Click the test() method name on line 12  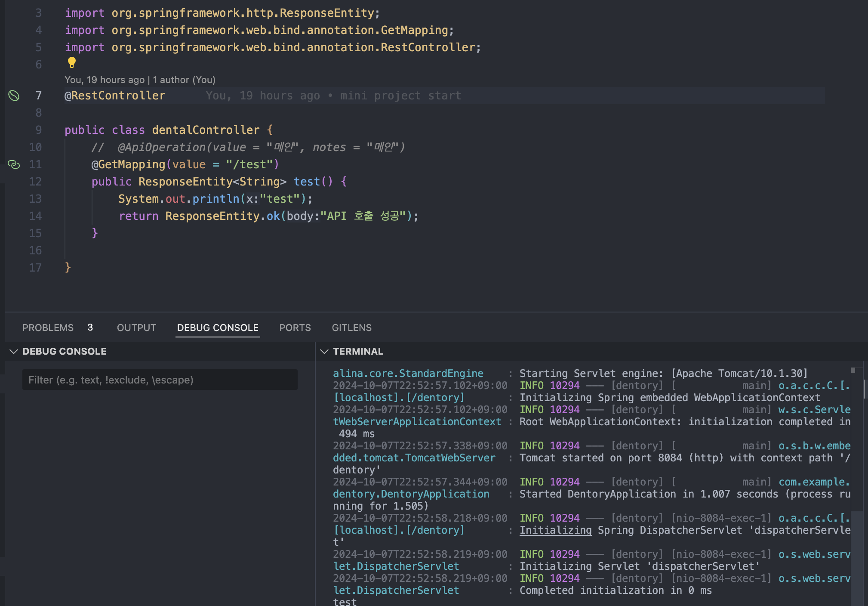pos(307,182)
